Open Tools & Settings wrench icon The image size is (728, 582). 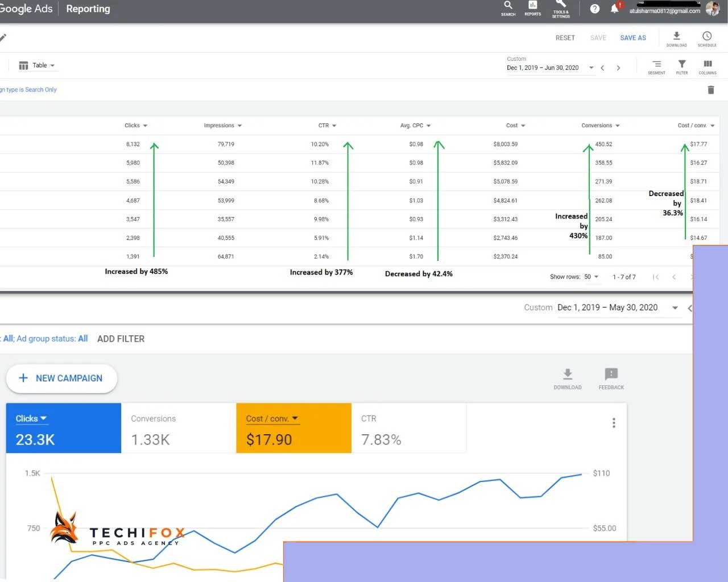pyautogui.click(x=561, y=7)
